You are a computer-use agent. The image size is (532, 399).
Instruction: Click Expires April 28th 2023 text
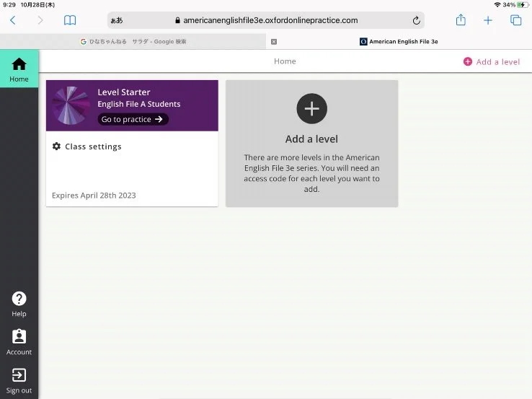click(x=94, y=196)
